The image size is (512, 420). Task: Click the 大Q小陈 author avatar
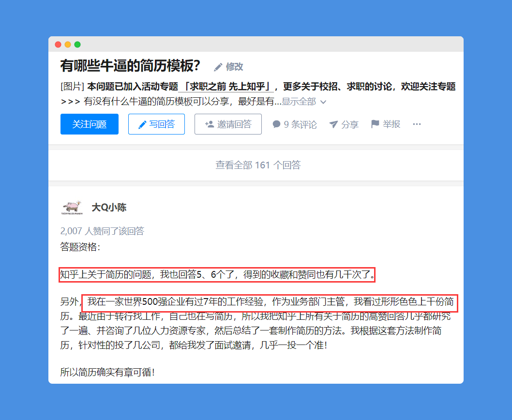pyautogui.click(x=72, y=208)
